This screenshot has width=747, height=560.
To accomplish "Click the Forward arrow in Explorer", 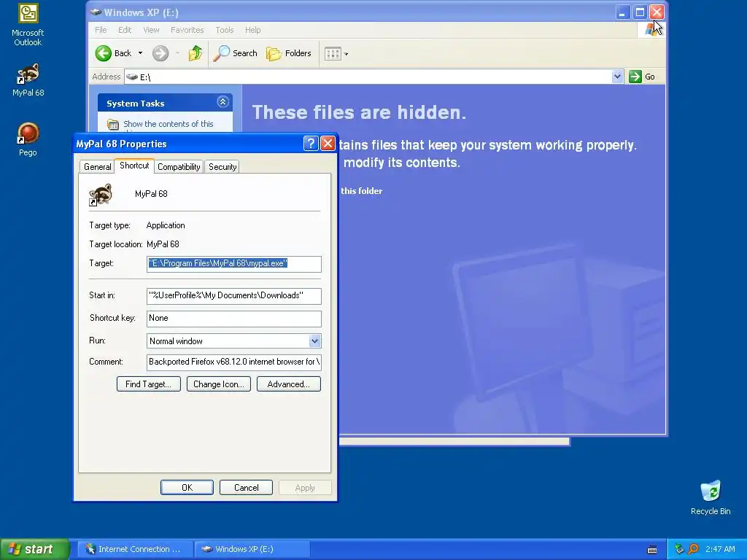I will coord(160,53).
